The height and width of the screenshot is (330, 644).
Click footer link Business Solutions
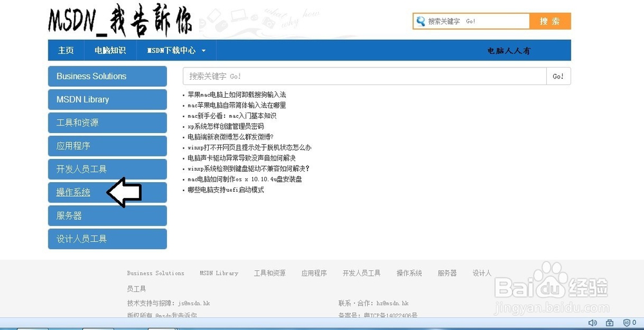(156, 273)
